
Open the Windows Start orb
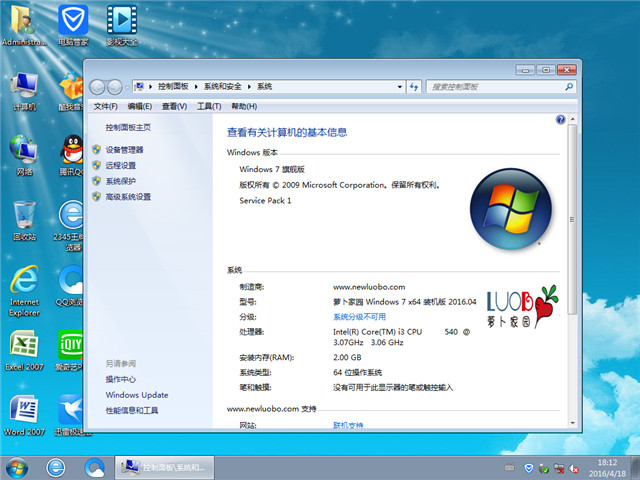[x=17, y=468]
